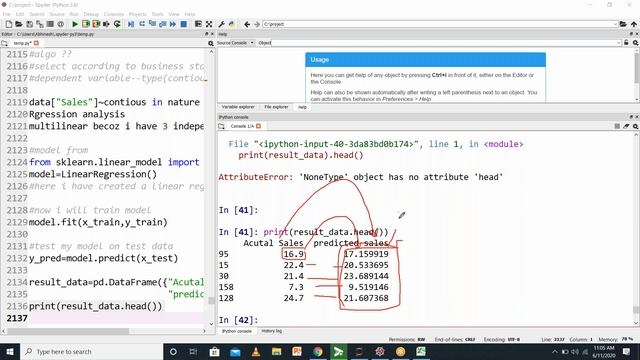Re-run the last script icon
This screenshot has height=360, width=640.
[117, 24]
